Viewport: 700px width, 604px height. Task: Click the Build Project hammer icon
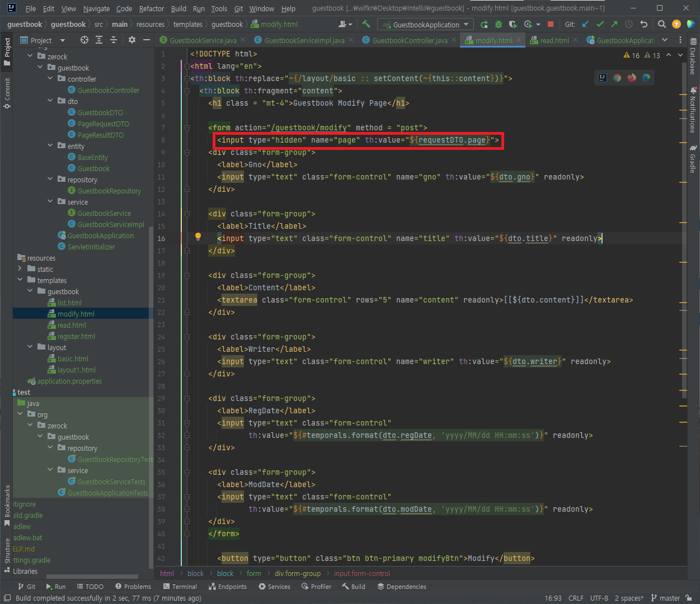[366, 24]
